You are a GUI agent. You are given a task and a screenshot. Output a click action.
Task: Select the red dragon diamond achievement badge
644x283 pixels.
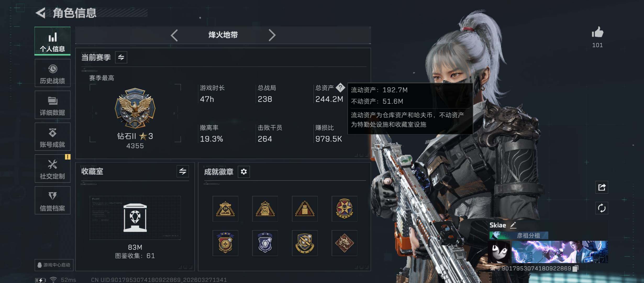tap(345, 243)
